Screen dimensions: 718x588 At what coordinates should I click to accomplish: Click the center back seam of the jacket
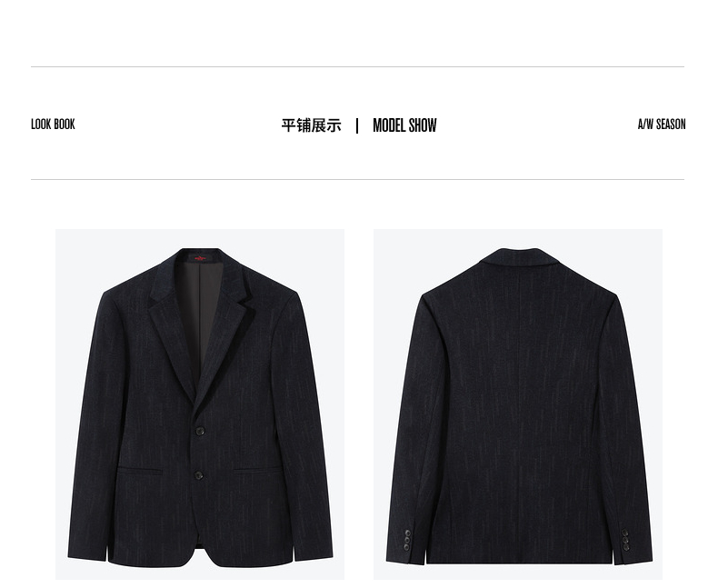coord(519,403)
